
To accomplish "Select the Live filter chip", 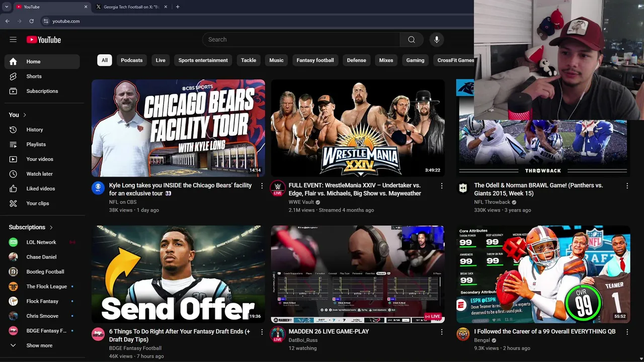I will (160, 60).
